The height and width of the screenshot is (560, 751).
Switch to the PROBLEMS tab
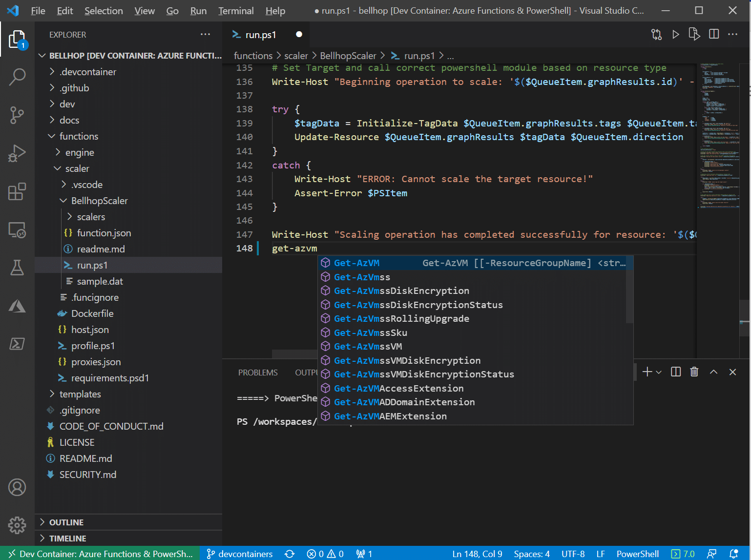point(258,372)
